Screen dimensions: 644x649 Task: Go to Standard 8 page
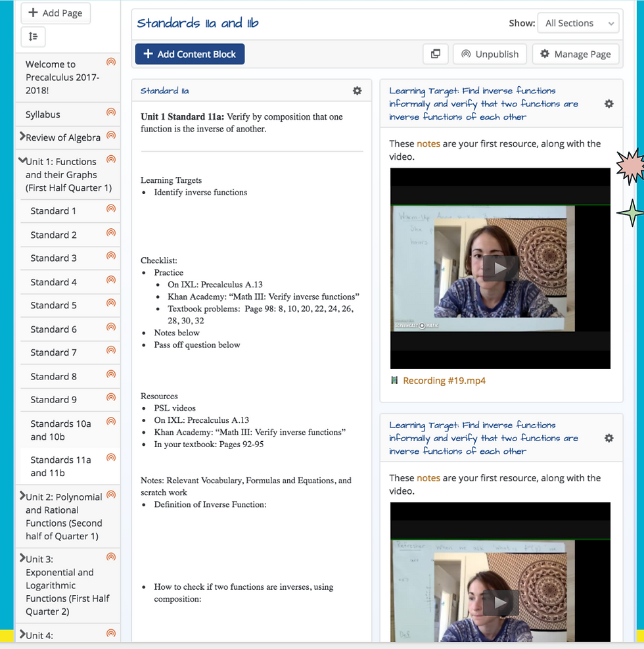pyautogui.click(x=53, y=377)
